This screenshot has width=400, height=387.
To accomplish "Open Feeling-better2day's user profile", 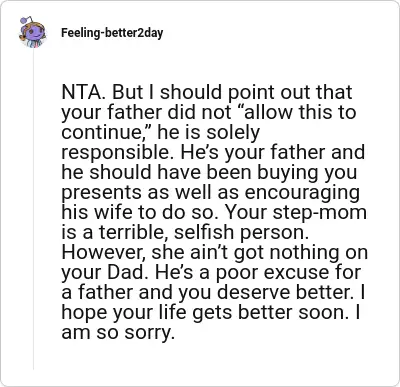I will pyautogui.click(x=112, y=33).
